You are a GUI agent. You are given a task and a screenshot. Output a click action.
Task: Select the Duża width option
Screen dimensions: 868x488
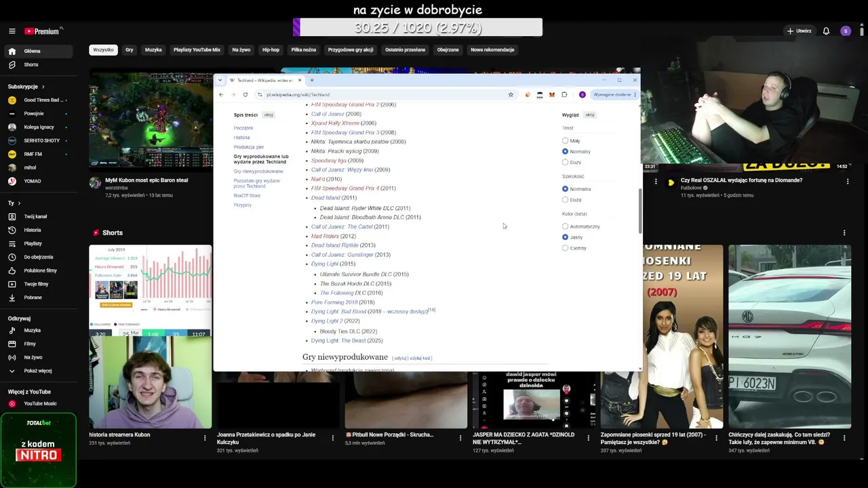coord(565,200)
